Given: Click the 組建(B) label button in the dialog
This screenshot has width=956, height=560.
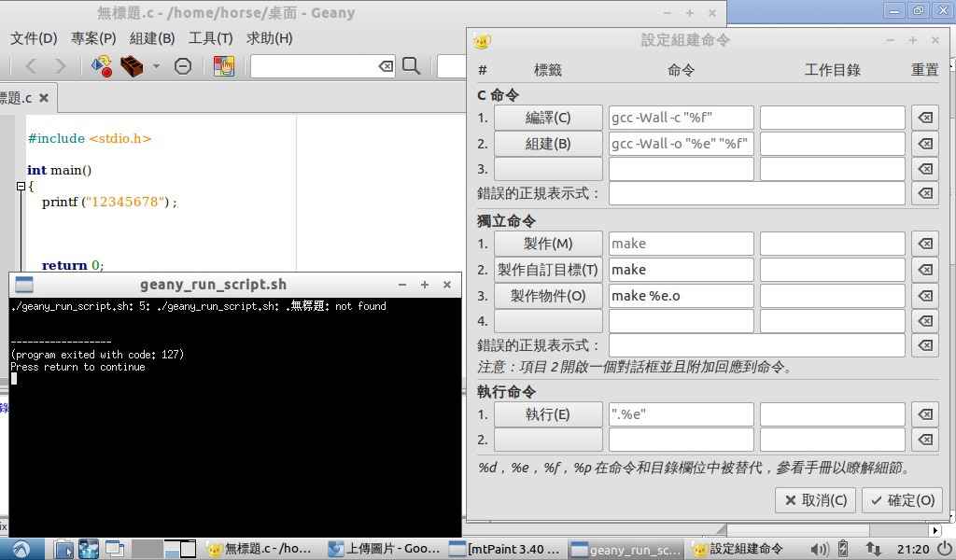Looking at the screenshot, I should click(x=548, y=144).
